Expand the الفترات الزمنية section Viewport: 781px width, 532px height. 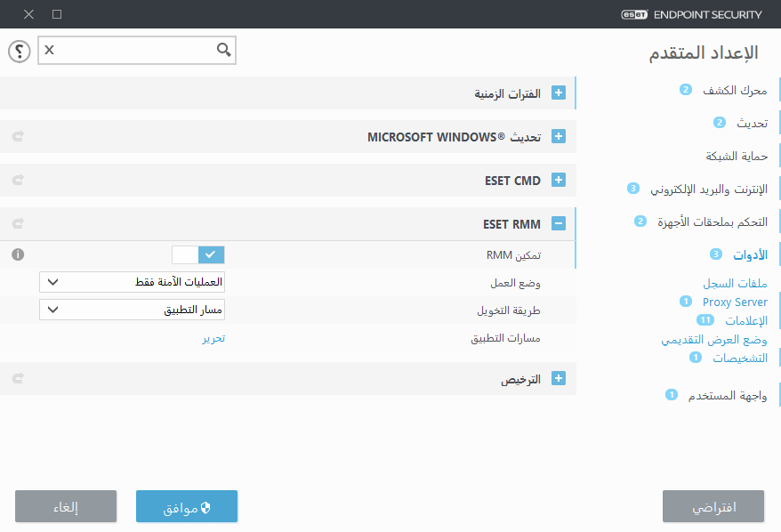pos(559,93)
